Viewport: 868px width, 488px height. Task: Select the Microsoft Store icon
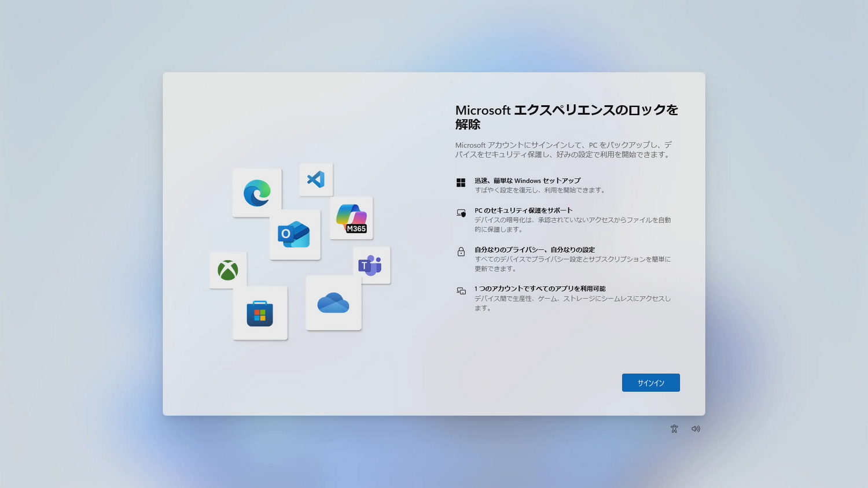[x=260, y=313]
